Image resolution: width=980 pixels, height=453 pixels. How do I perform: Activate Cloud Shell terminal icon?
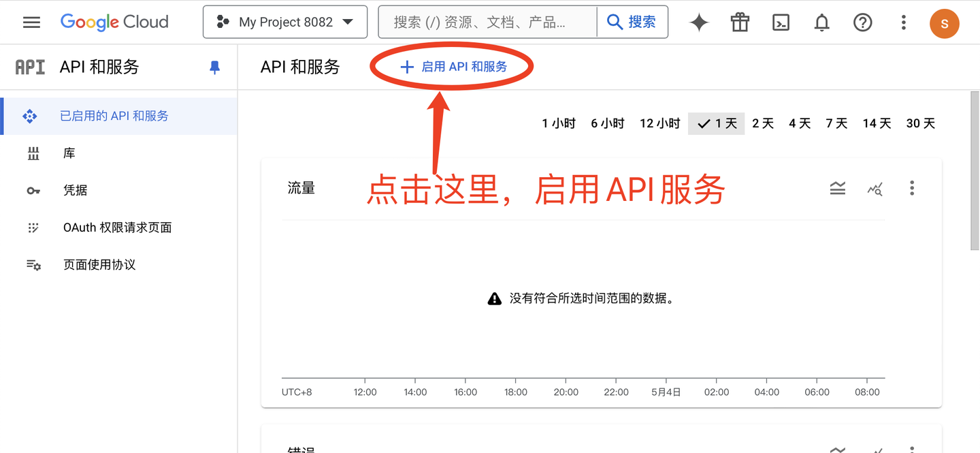point(781,22)
